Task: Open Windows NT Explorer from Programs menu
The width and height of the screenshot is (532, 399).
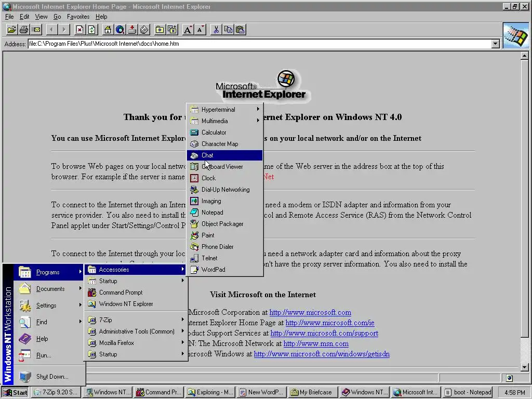Action: pos(136,304)
